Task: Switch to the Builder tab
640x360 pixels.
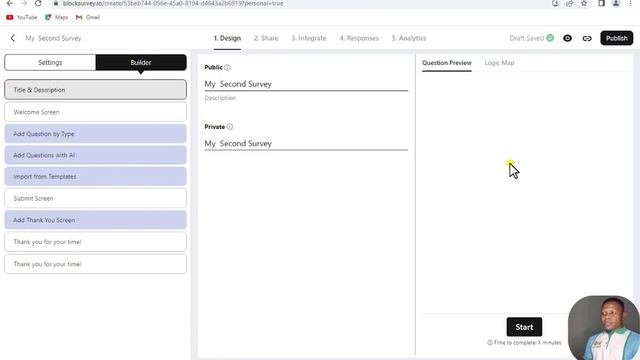Action: pos(141,62)
